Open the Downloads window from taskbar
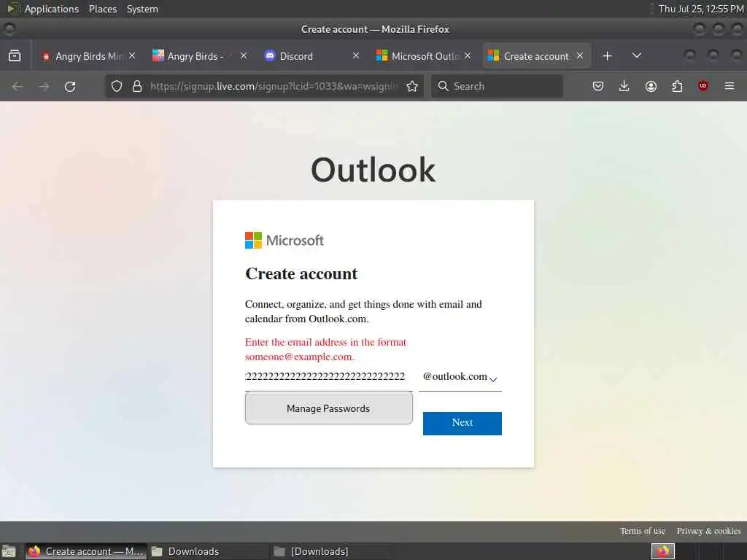The width and height of the screenshot is (747, 560). pos(208,551)
